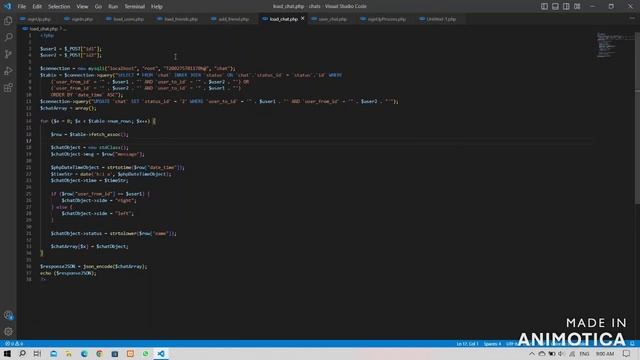Image resolution: width=640 pixels, height=360 pixels.
Task: Click the editor vertical scrollbar
Action: (x=637, y=118)
